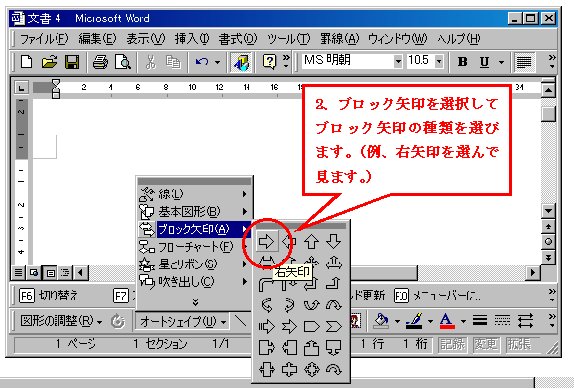The width and height of the screenshot is (574, 389).
Task: Toggle the justify alignment button
Action: 524,61
